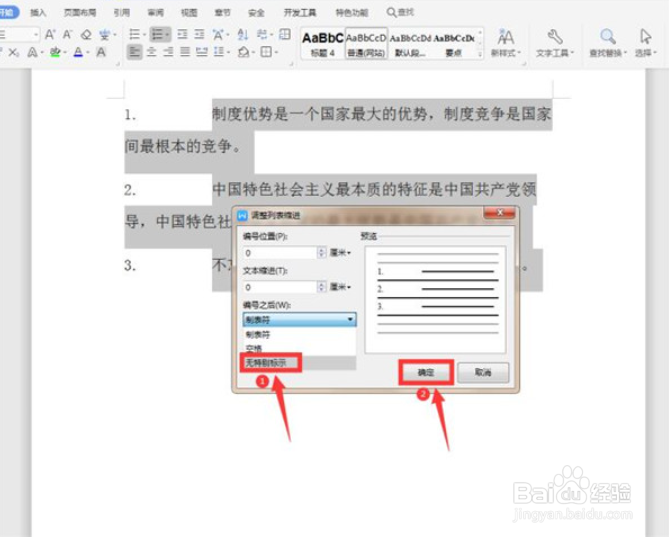669x537 pixels.
Task: Click the Chinese layout icon
Action: [218, 34]
